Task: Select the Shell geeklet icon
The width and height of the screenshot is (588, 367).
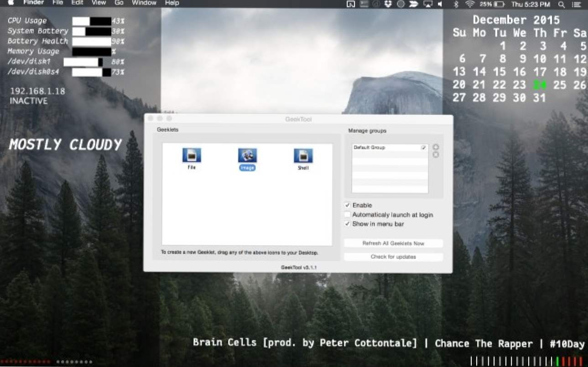Action: 303,155
